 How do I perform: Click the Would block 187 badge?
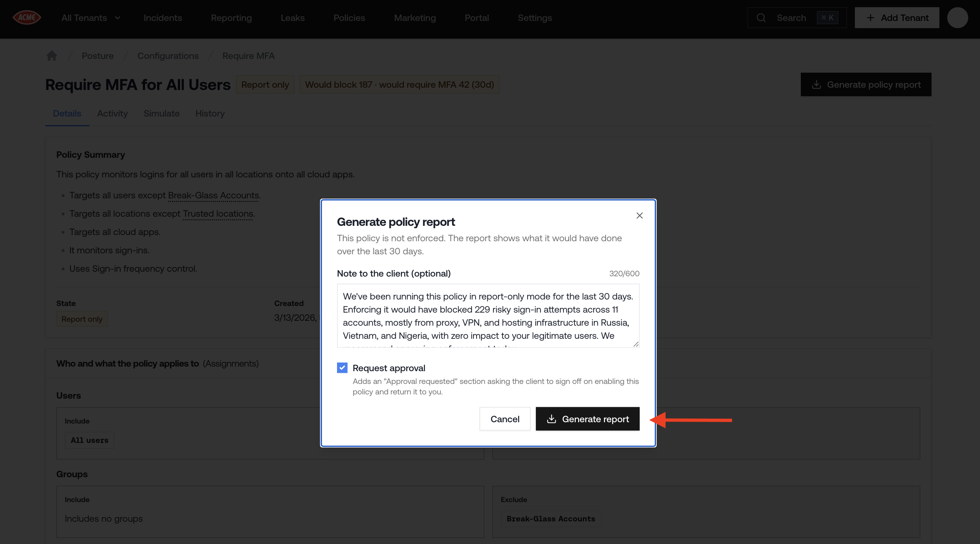click(x=399, y=84)
